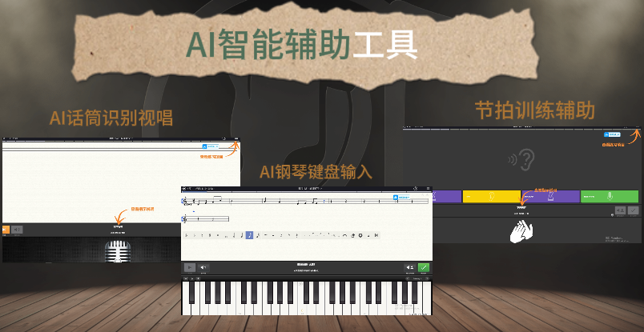This screenshot has width=644, height=332.
Task: Select the purple metronome tile beside the green tile
Action: (550, 197)
